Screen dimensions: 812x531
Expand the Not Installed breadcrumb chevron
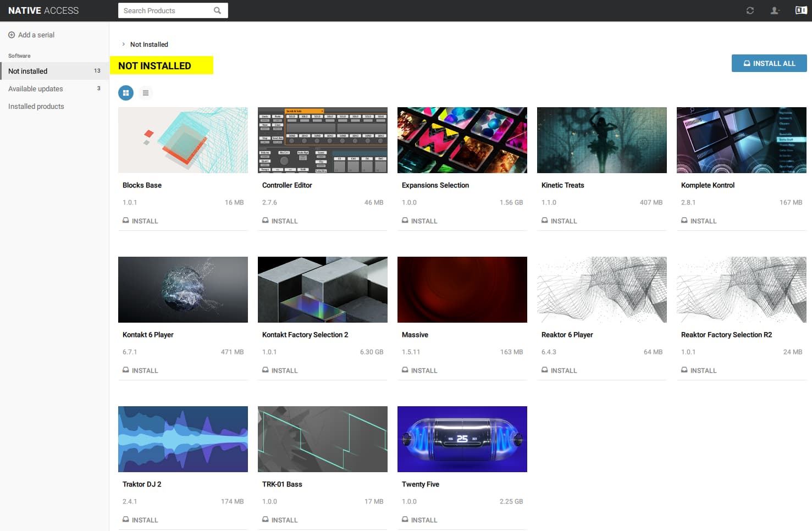pos(123,45)
